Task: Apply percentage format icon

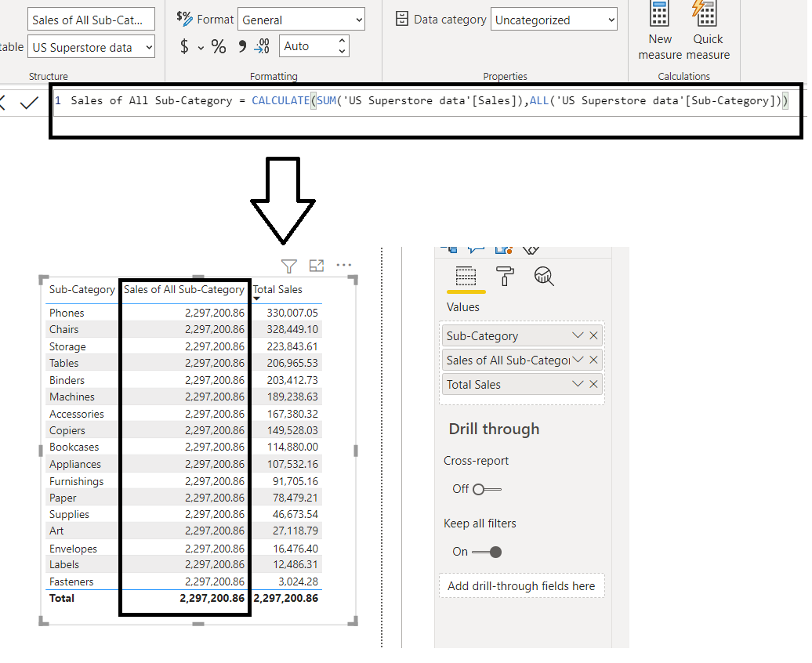Action: [219, 46]
